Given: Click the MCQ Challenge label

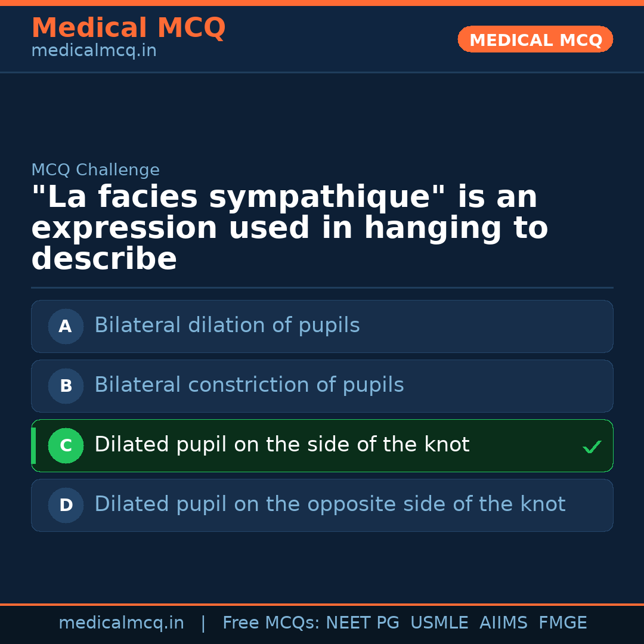Looking at the screenshot, I should [95, 169].
